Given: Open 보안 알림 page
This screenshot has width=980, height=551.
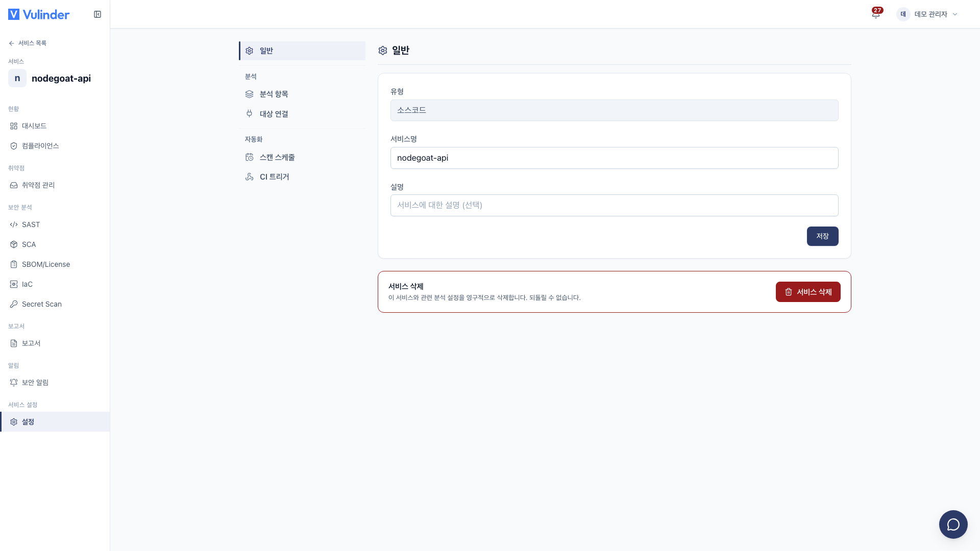Looking at the screenshot, I should (x=55, y=383).
